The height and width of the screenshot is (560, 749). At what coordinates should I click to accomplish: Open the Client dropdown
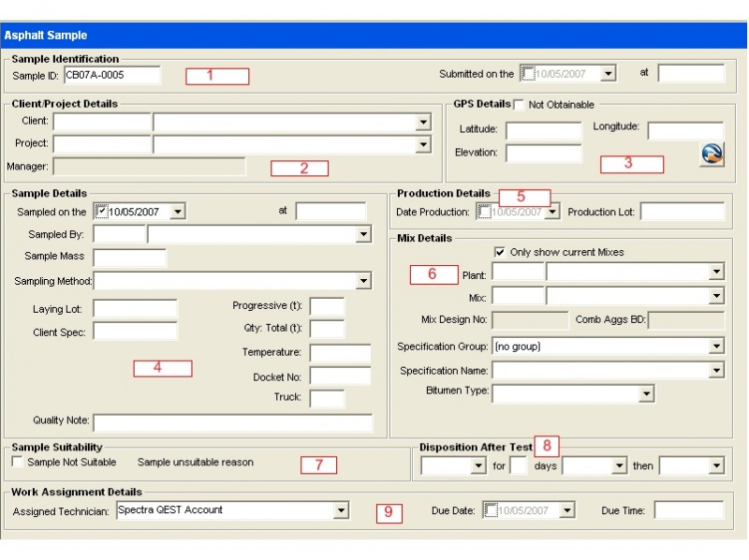coord(423,122)
